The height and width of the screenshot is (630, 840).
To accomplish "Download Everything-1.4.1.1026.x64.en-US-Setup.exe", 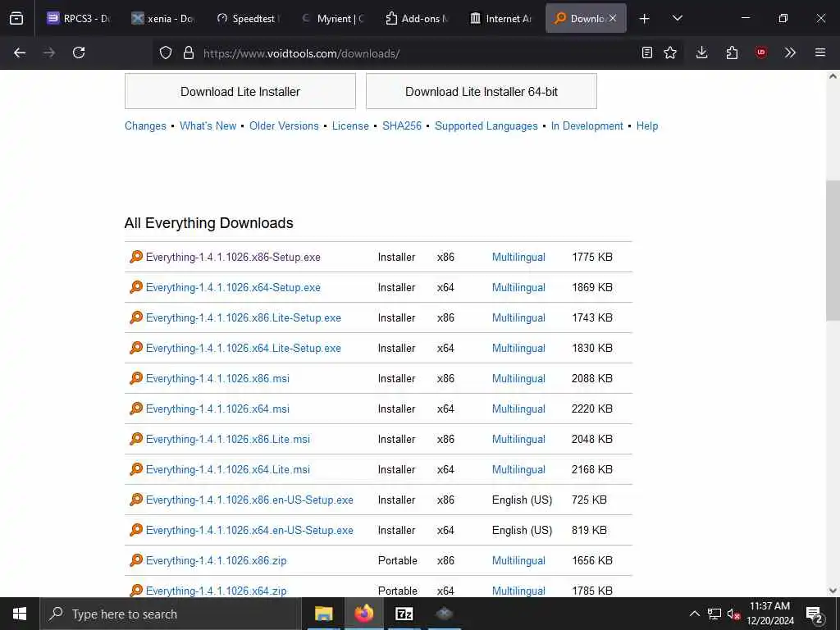I will click(249, 531).
